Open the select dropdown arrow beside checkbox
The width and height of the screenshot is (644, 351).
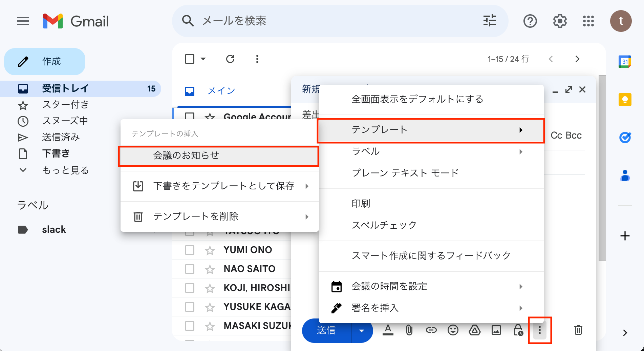[x=203, y=59]
